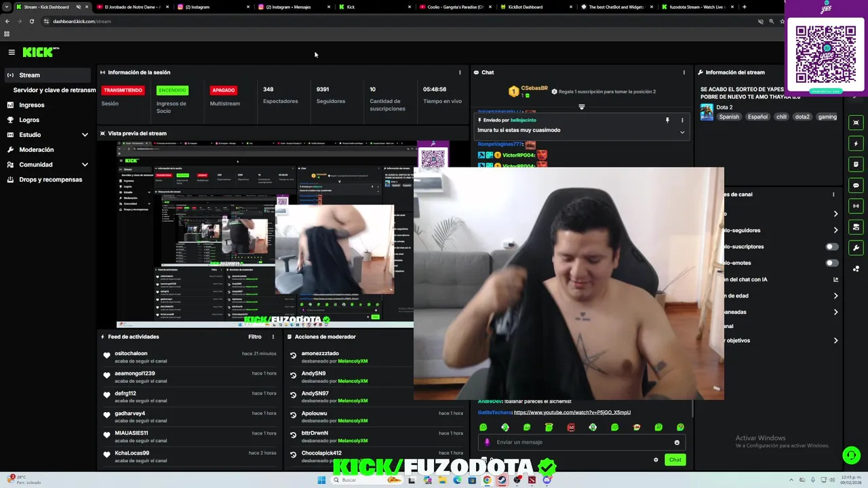The image size is (868, 488).
Task: Expand first channel action arrow above solo-seguidores
Action: (x=835, y=213)
